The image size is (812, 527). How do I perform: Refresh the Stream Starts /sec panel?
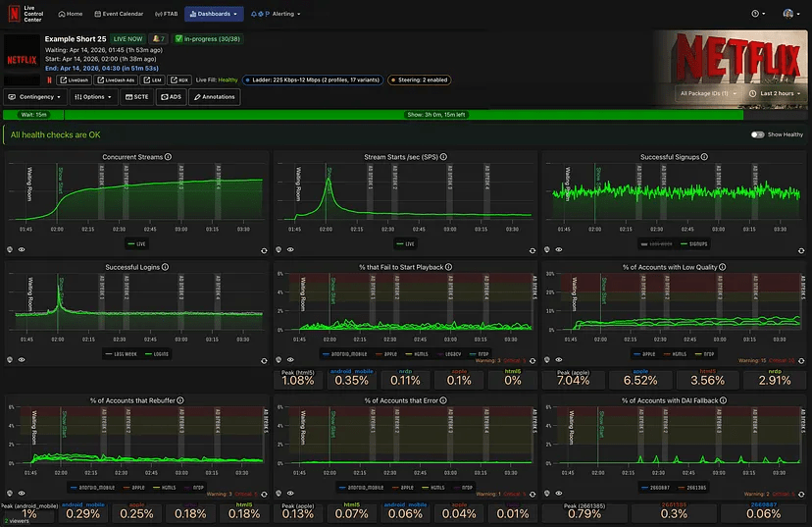point(533,249)
